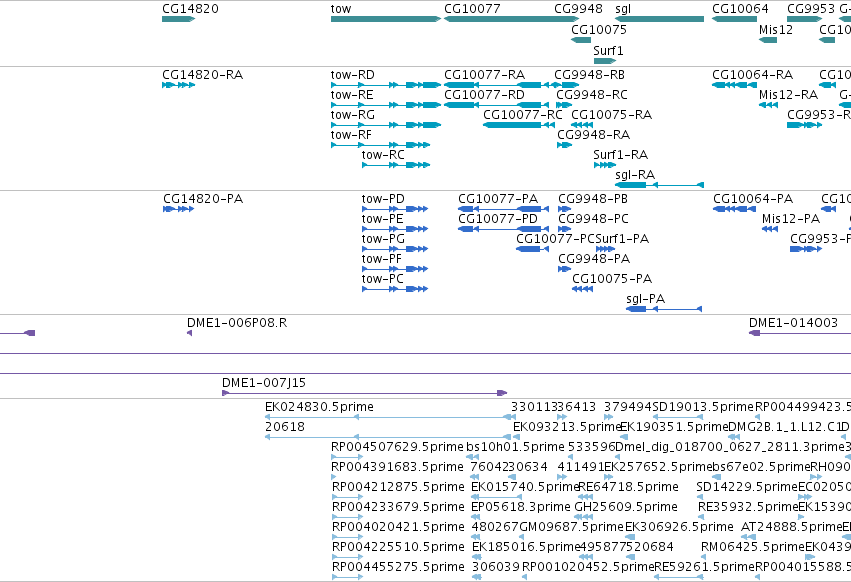851x582 pixels.
Task: Open the RP004020421.5prime EST
Action: 347,537
